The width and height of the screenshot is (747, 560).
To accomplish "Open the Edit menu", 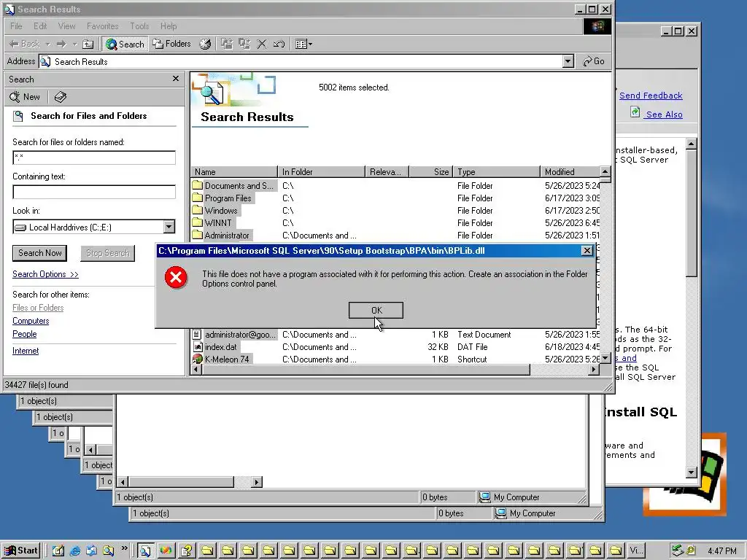I will tap(40, 26).
